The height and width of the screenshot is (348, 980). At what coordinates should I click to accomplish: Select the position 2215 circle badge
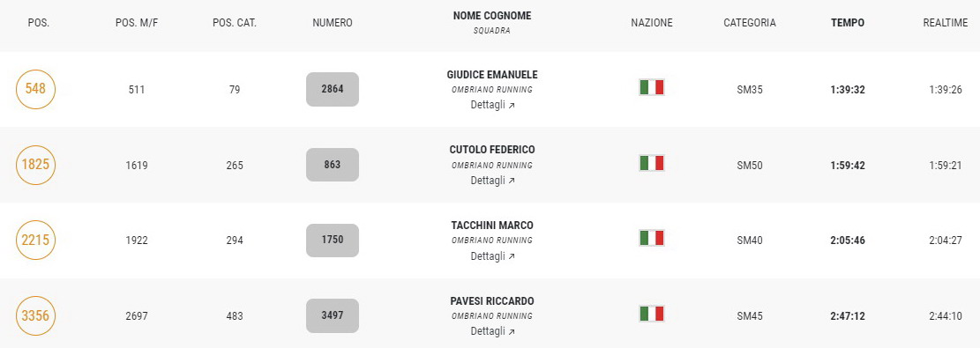[x=35, y=241]
